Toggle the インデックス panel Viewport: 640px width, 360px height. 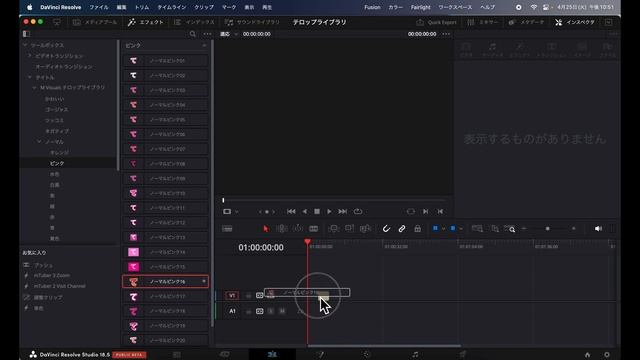click(194, 22)
